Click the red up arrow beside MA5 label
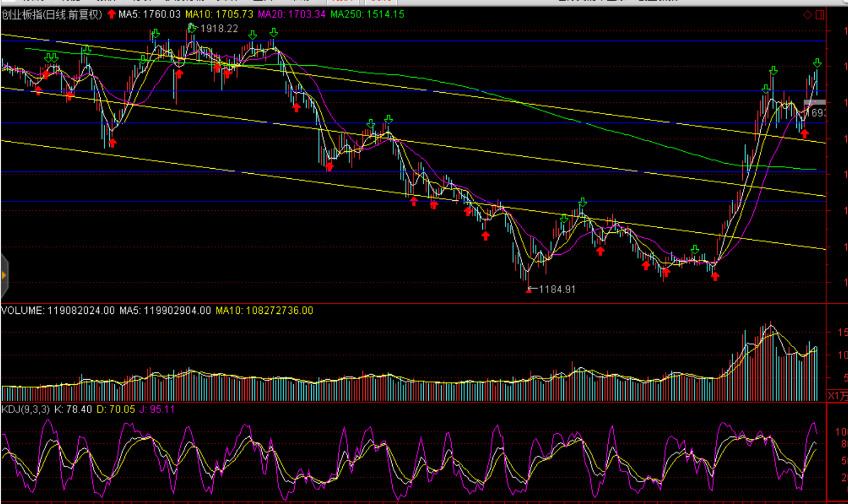Screen dimensions: 848x504 click(x=111, y=14)
